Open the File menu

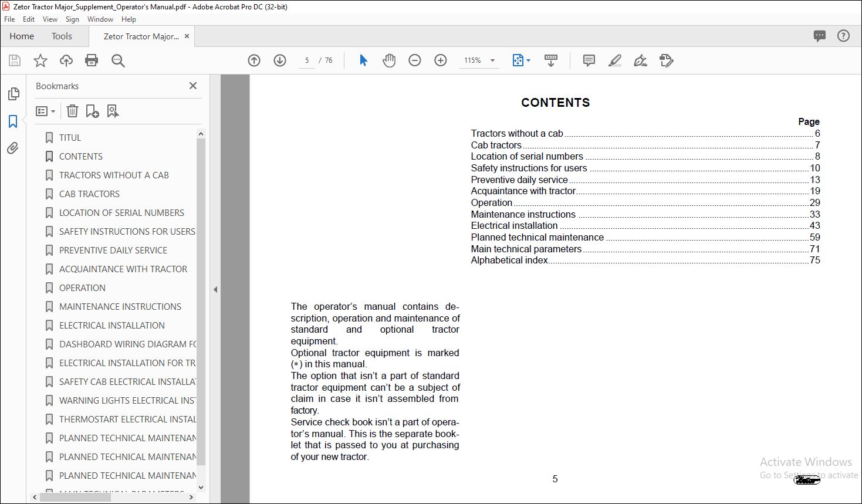coord(9,19)
